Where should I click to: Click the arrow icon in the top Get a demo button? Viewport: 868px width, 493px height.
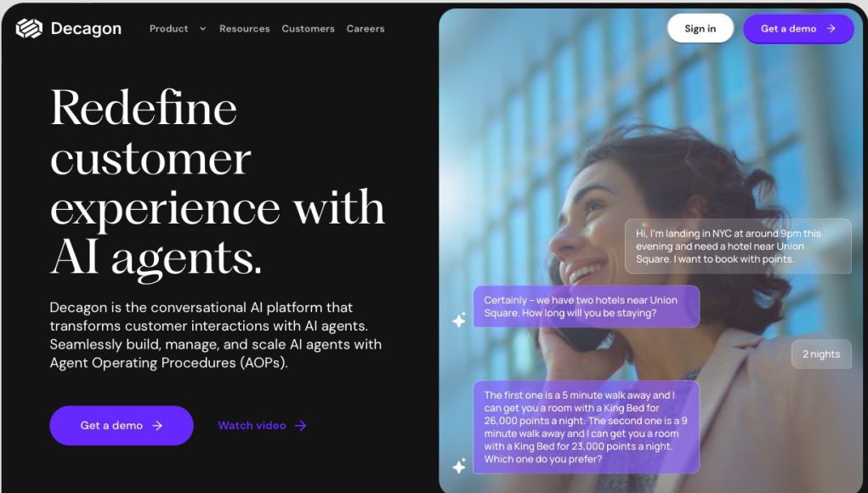(x=831, y=29)
